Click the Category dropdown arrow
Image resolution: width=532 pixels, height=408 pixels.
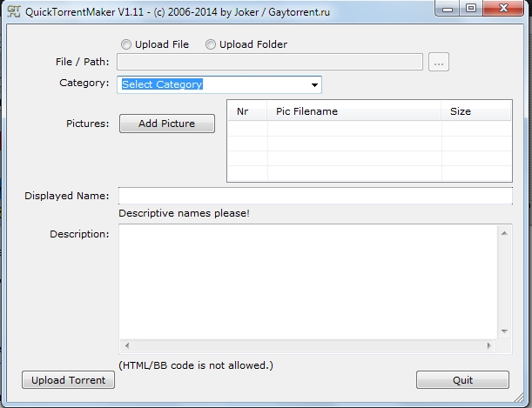pyautogui.click(x=314, y=85)
